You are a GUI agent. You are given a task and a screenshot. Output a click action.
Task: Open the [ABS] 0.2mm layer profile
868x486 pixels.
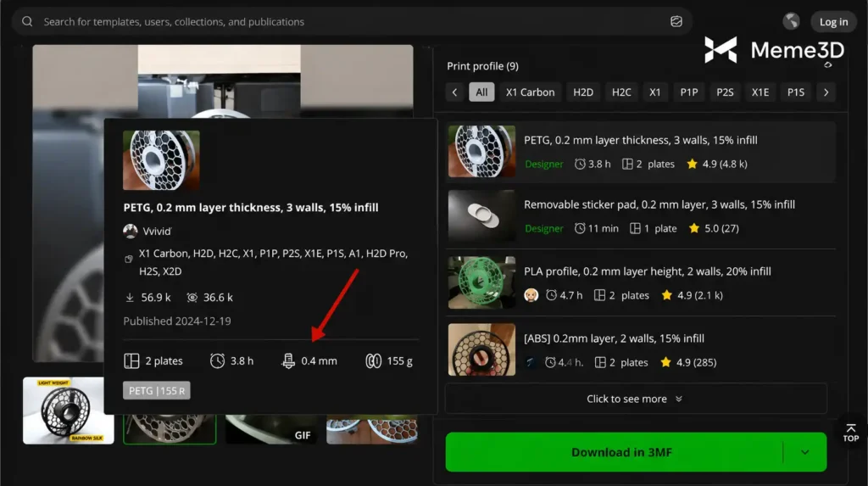pyautogui.click(x=641, y=349)
